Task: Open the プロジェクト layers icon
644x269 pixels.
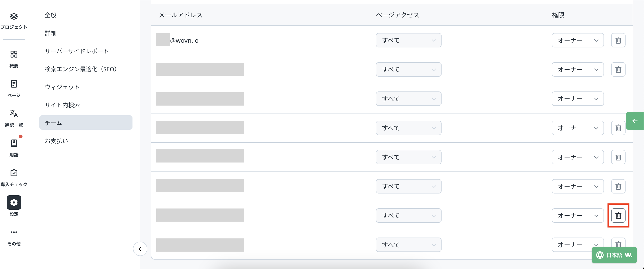Action: point(14,16)
